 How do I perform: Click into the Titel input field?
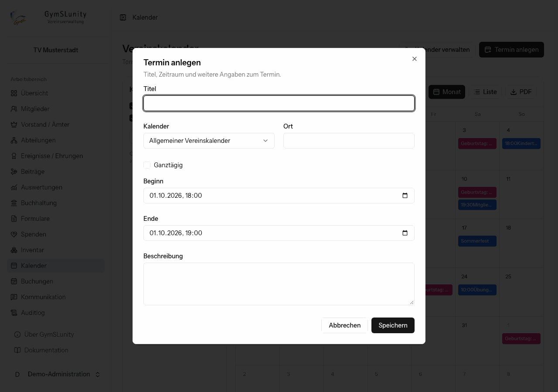click(279, 103)
